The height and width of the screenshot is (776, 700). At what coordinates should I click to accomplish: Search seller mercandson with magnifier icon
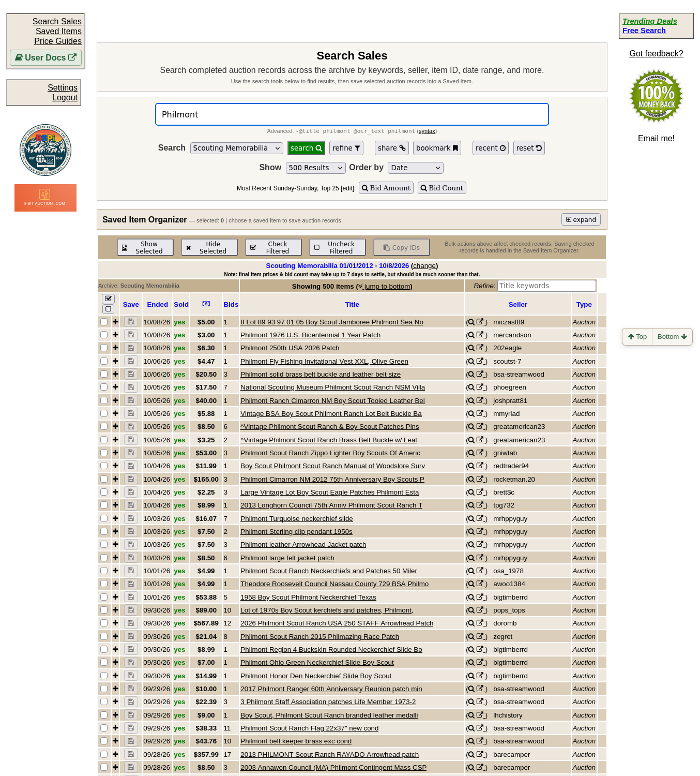(x=471, y=335)
